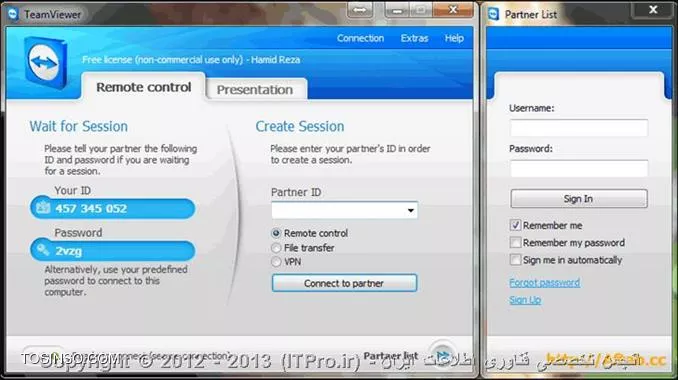Enable Sign me in automatically checkbox

tap(515, 259)
